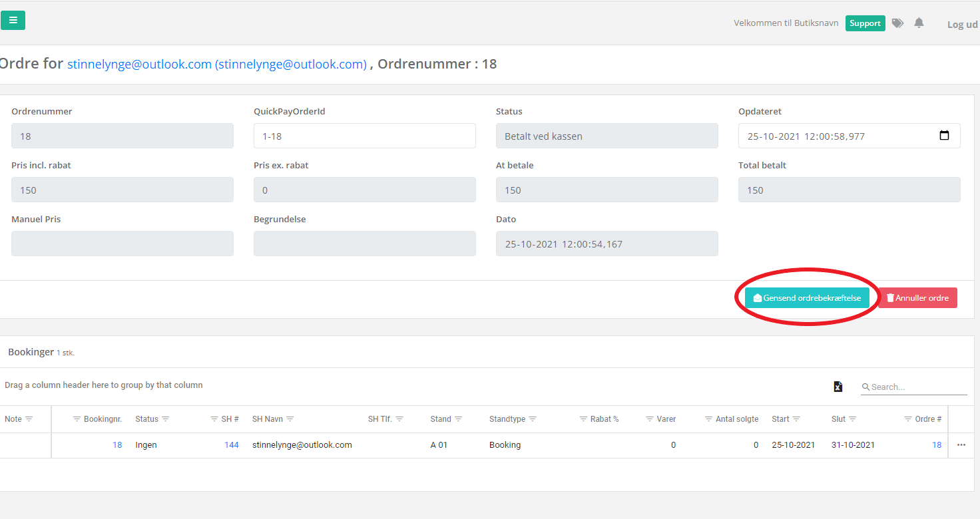Open the row actions ellipsis menu
The image size is (980, 519).
point(961,445)
